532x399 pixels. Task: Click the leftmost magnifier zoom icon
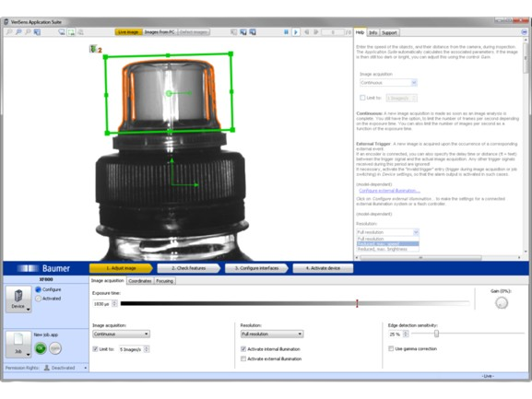coord(9,32)
